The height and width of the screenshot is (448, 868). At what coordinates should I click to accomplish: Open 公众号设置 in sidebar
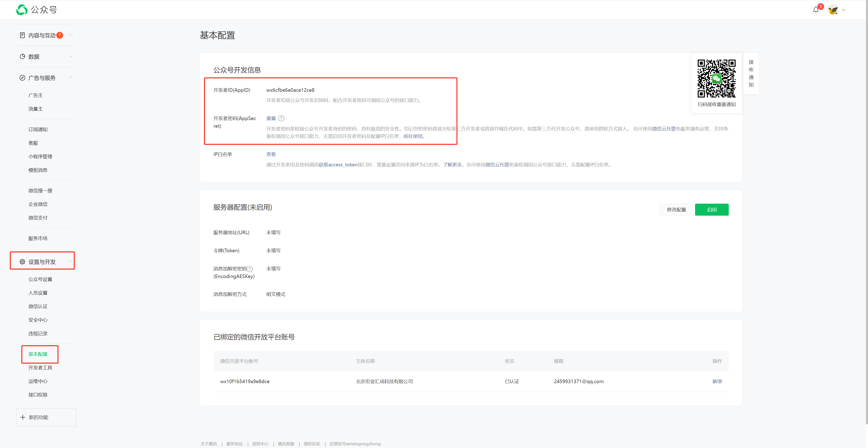coord(40,279)
